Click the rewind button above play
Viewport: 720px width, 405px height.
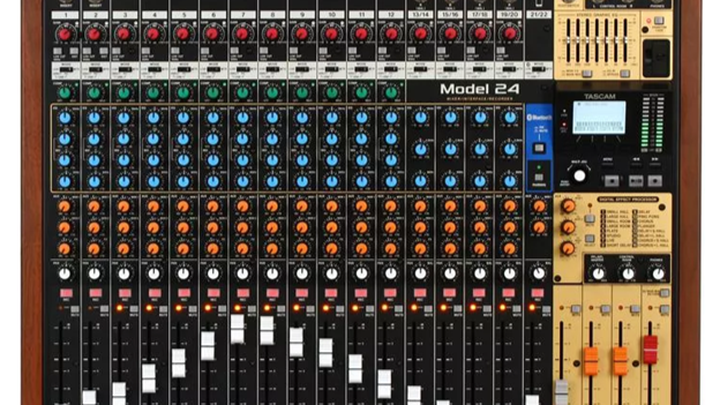click(x=636, y=163)
